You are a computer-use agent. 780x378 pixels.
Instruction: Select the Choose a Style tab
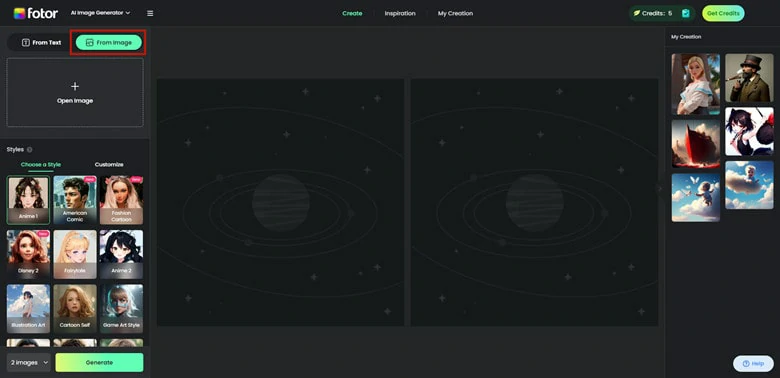pos(41,165)
